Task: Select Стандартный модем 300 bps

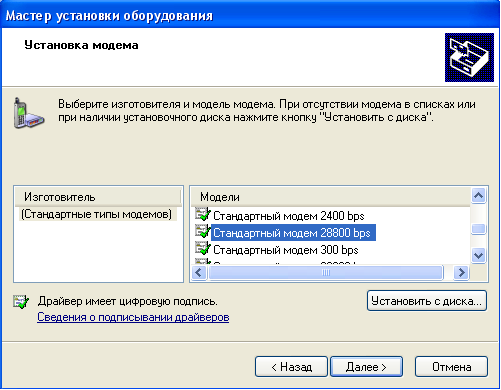Action: (286, 250)
